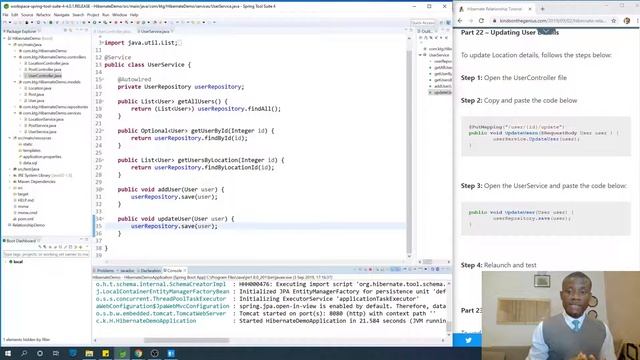Terminate the running app via red stop icon

(370, 270)
